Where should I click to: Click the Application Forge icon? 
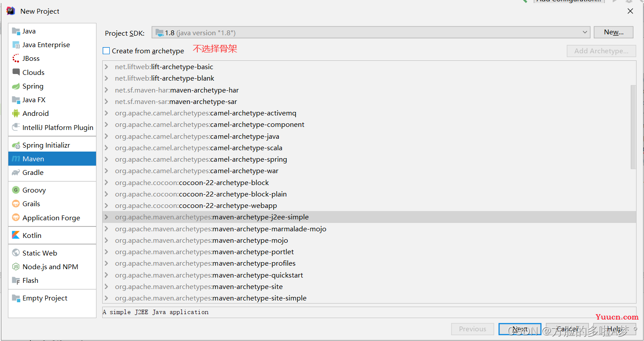(16, 218)
